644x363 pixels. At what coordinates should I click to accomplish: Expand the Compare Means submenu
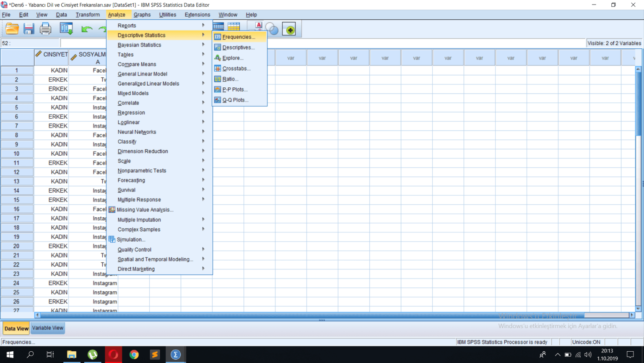point(137,64)
